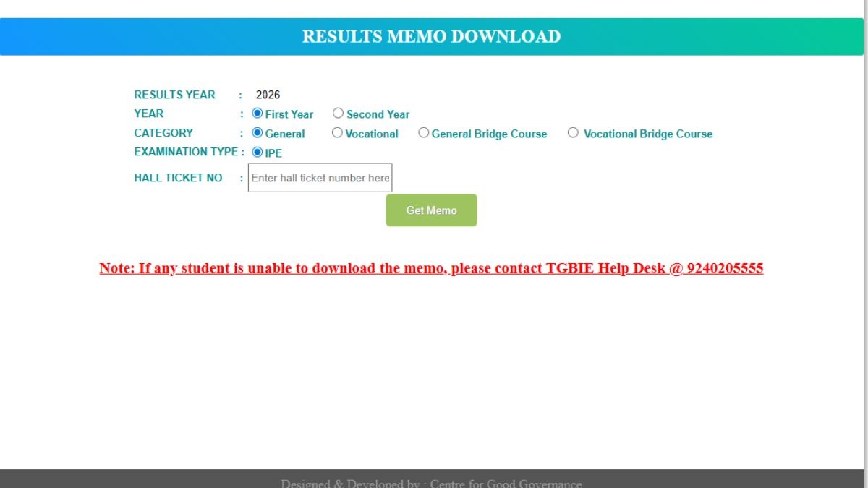
Task: Pick the Vocational category option
Action: point(337,133)
